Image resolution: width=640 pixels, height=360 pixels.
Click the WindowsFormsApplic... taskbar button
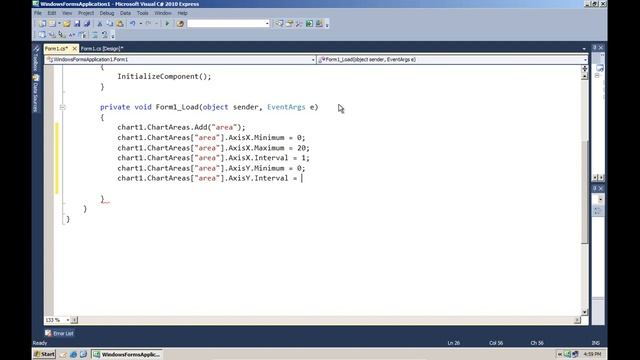tap(127, 354)
